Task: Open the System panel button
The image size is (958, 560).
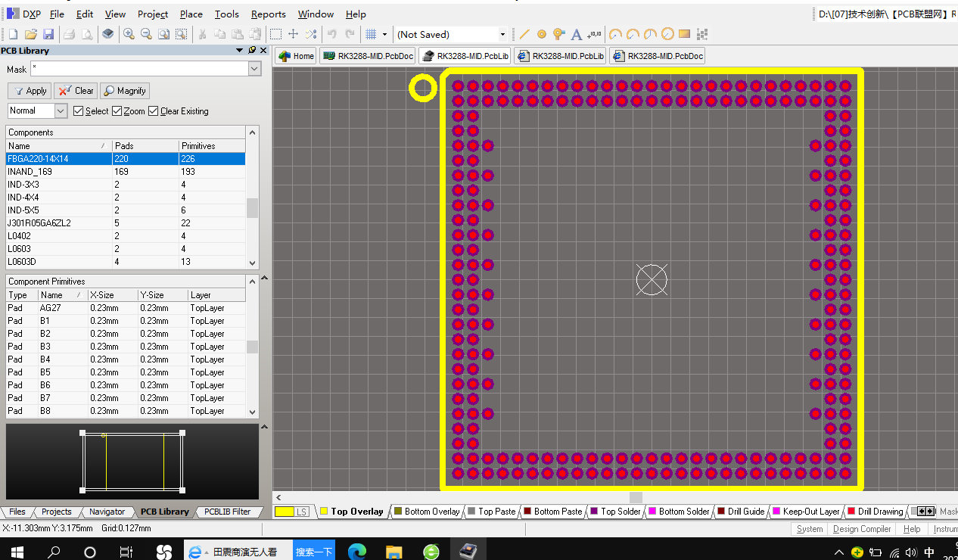Action: tap(810, 529)
